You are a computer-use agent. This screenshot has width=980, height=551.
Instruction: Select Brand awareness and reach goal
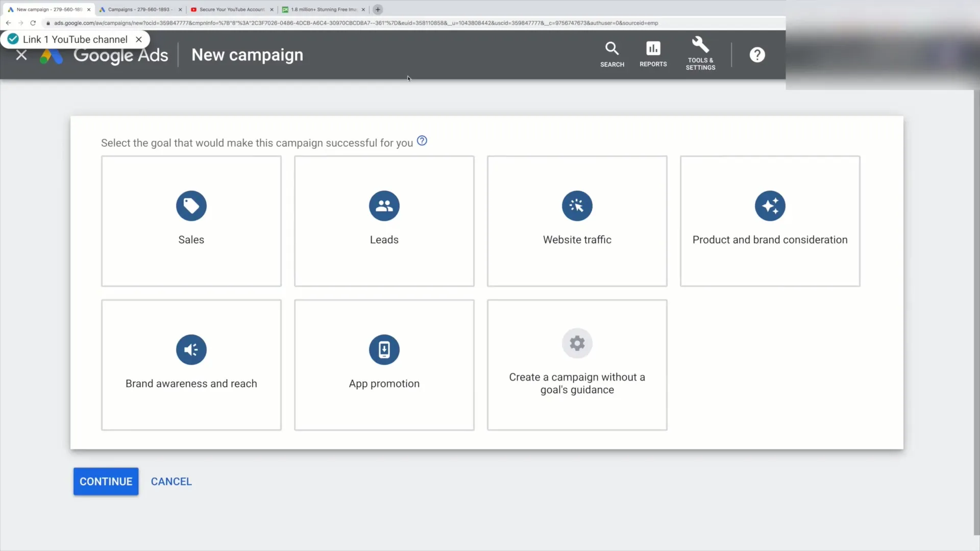click(x=191, y=364)
